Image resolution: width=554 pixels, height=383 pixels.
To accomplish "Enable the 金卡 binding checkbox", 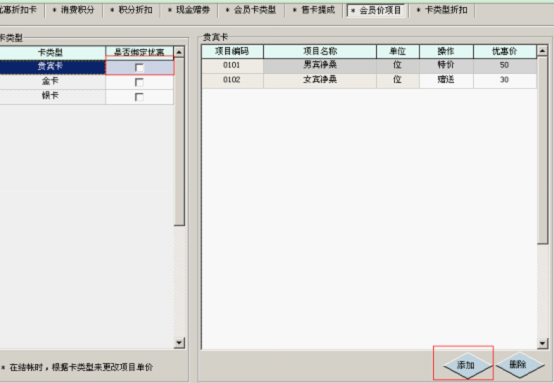I will tap(140, 82).
